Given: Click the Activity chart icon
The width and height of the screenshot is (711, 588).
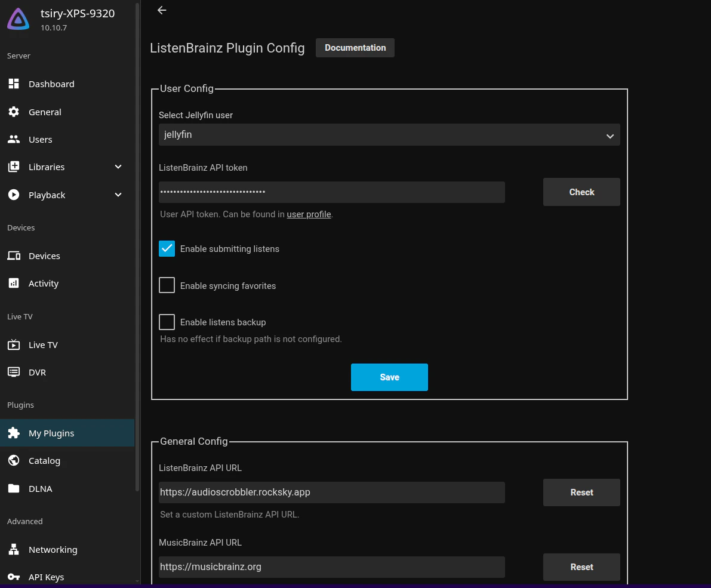Looking at the screenshot, I should [x=14, y=283].
